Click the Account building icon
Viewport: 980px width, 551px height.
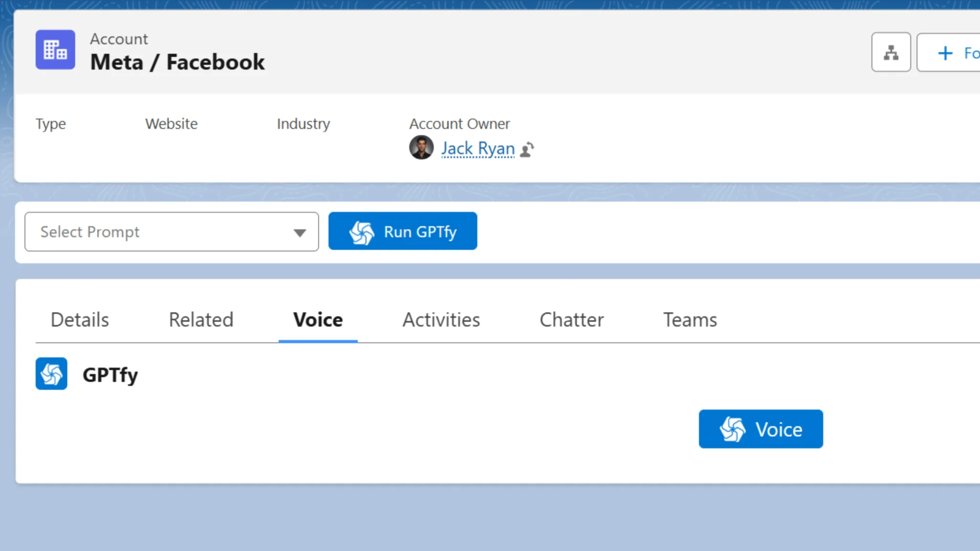[x=55, y=49]
